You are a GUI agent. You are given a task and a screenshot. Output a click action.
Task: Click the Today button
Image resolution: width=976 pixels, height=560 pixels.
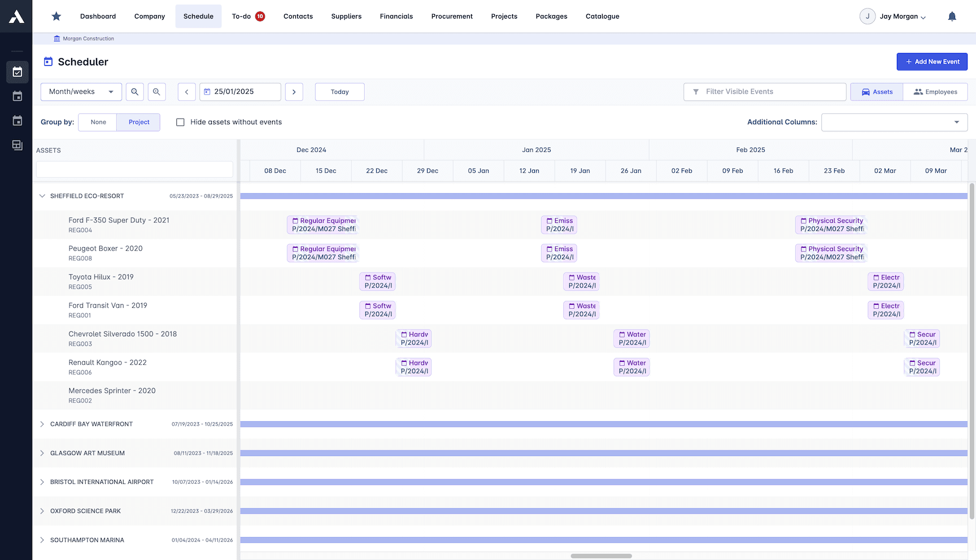click(339, 91)
